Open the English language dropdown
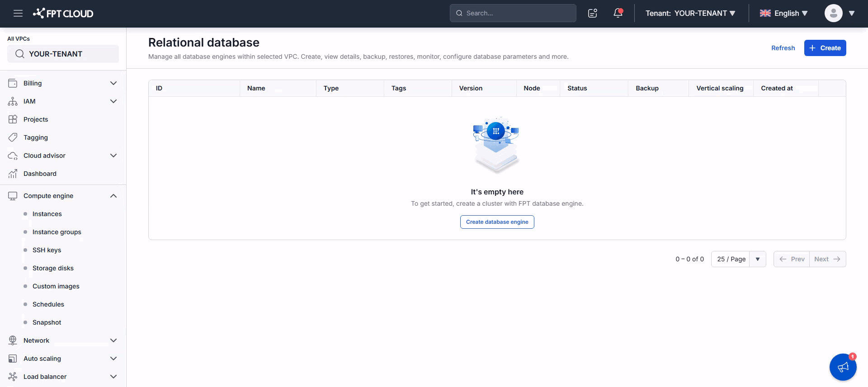This screenshot has width=868, height=387. point(784,13)
